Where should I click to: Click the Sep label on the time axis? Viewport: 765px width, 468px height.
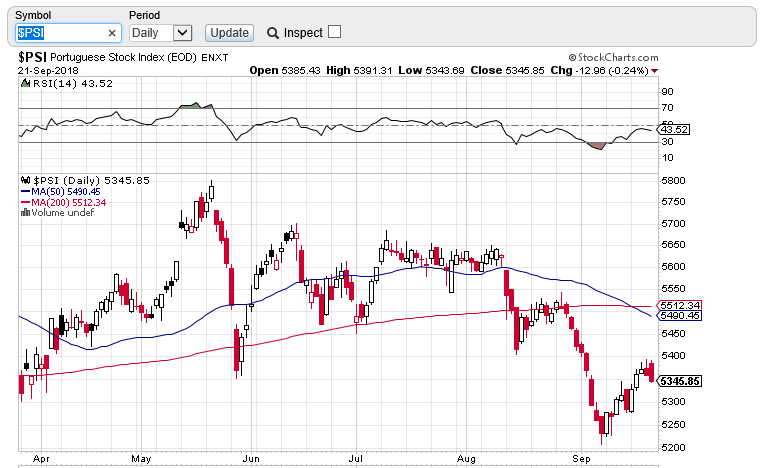click(581, 459)
